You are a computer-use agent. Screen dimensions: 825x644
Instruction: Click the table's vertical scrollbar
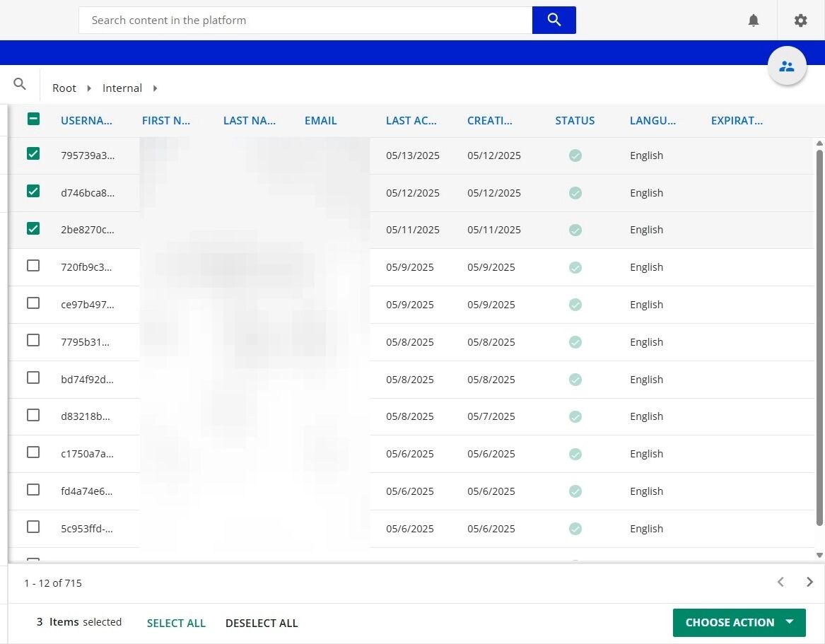pyautogui.click(x=819, y=338)
